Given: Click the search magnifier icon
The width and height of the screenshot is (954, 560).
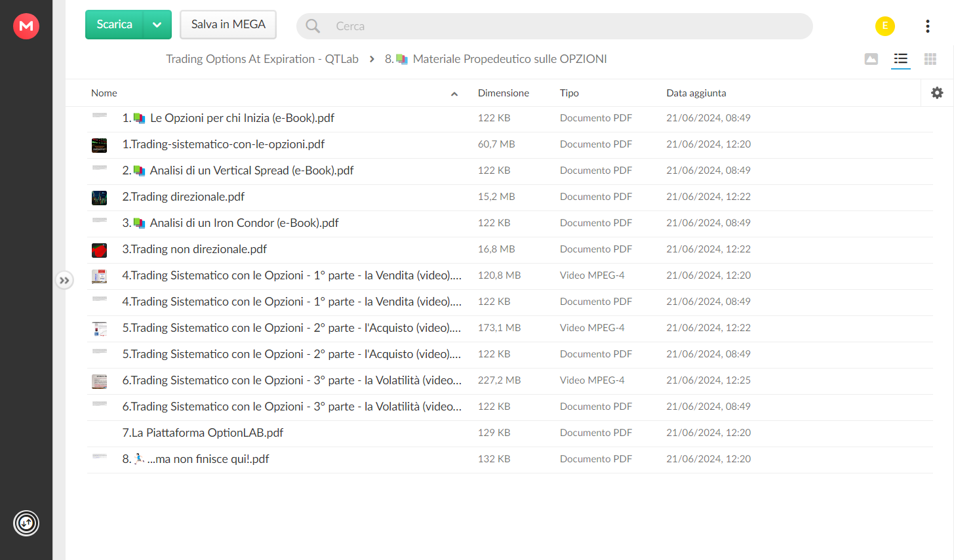Looking at the screenshot, I should click(313, 26).
